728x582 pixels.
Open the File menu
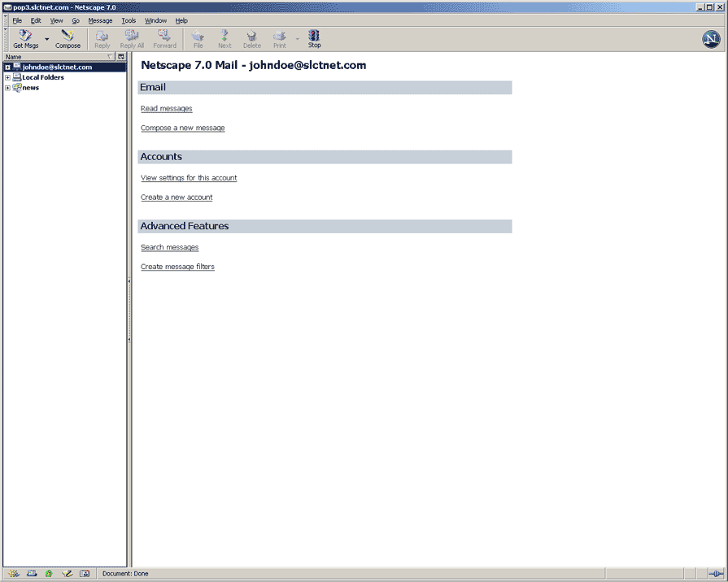click(x=17, y=20)
